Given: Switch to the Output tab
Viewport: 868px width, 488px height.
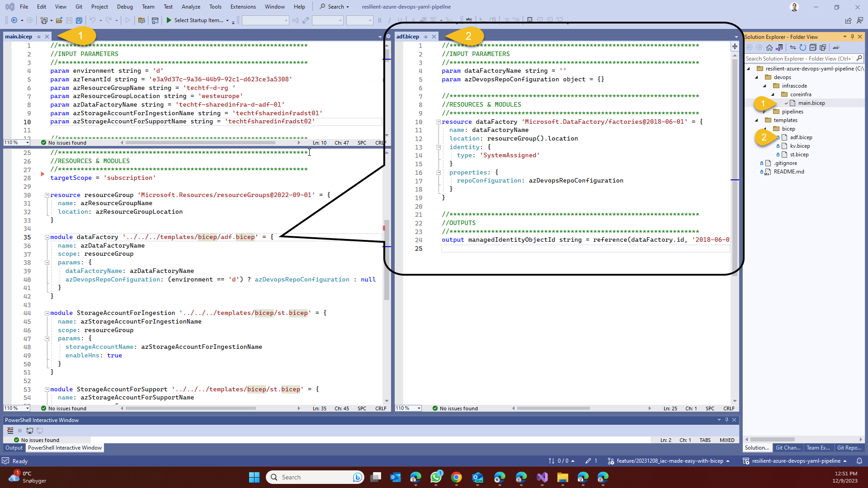Looking at the screenshot, I should 14,448.
